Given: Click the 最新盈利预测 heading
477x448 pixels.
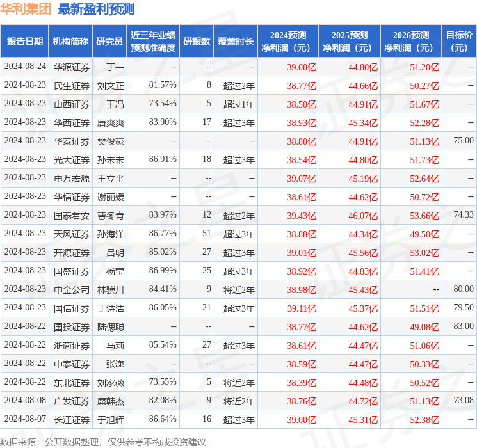Looking at the screenshot, I should point(96,9).
